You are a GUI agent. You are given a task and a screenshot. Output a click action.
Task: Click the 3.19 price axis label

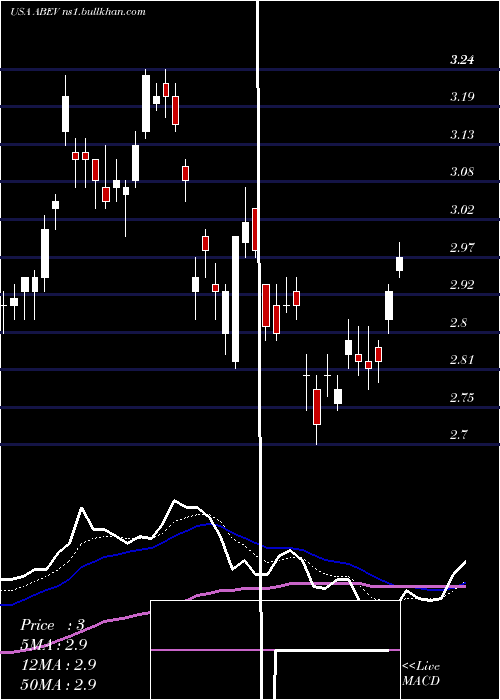462,97
